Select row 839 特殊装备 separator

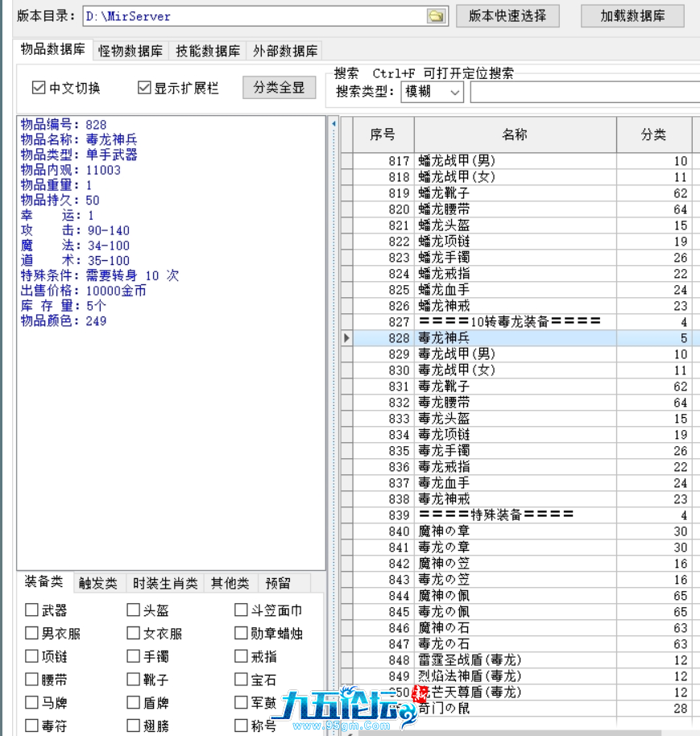(521, 515)
